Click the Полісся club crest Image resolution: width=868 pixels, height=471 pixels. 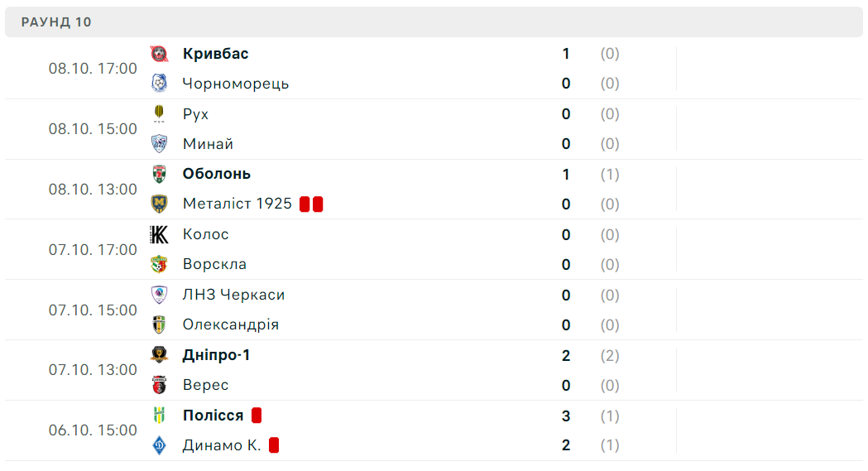point(159,416)
